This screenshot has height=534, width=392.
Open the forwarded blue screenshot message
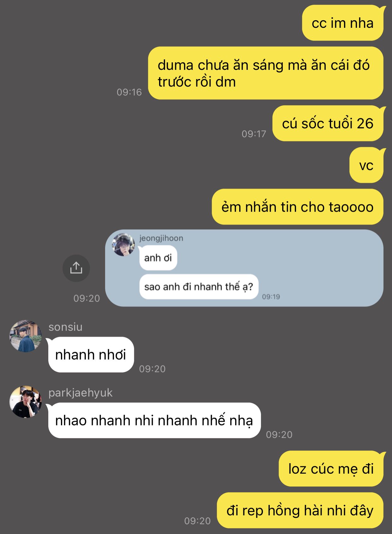click(x=244, y=268)
